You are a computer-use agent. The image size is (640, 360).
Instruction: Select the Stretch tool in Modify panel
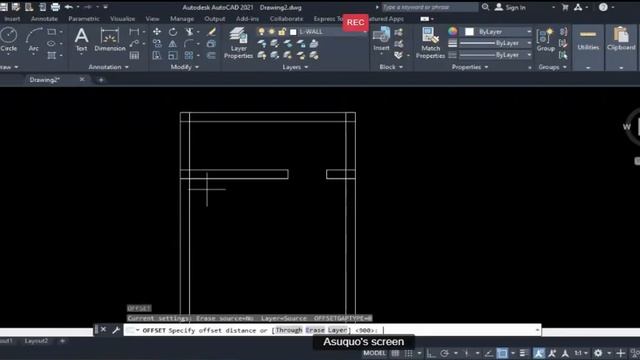tap(157, 55)
